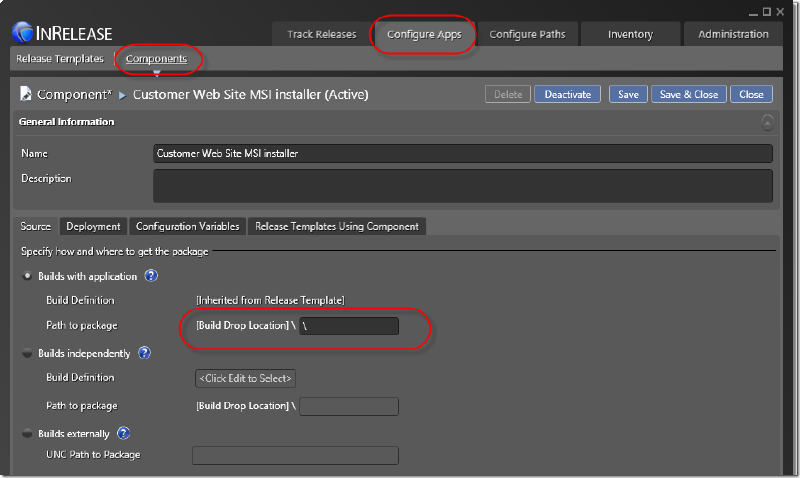800x478 pixels.
Task: Click the Specify how and where heading text
Action: point(115,251)
